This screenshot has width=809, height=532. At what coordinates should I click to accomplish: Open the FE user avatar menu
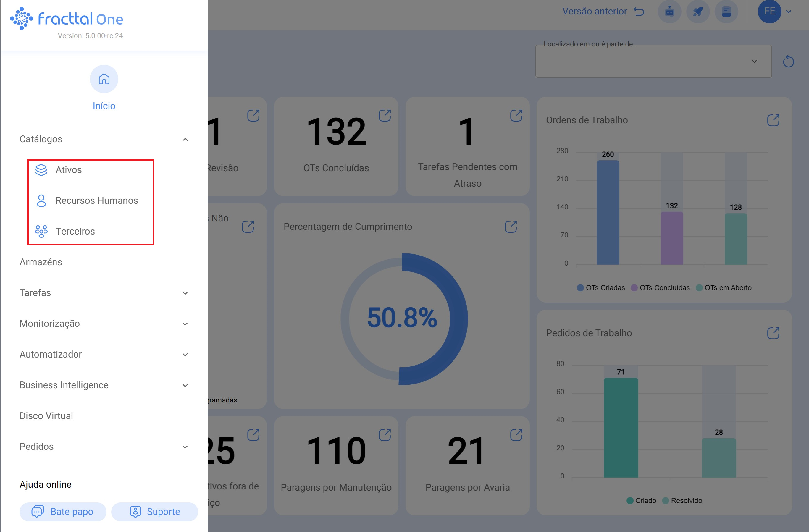[769, 12]
